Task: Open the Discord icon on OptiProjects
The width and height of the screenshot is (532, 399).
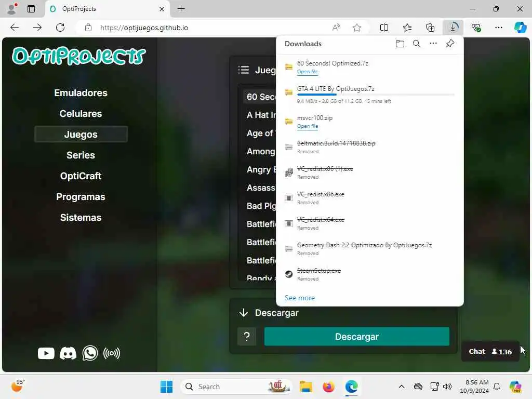Action: pyautogui.click(x=68, y=353)
